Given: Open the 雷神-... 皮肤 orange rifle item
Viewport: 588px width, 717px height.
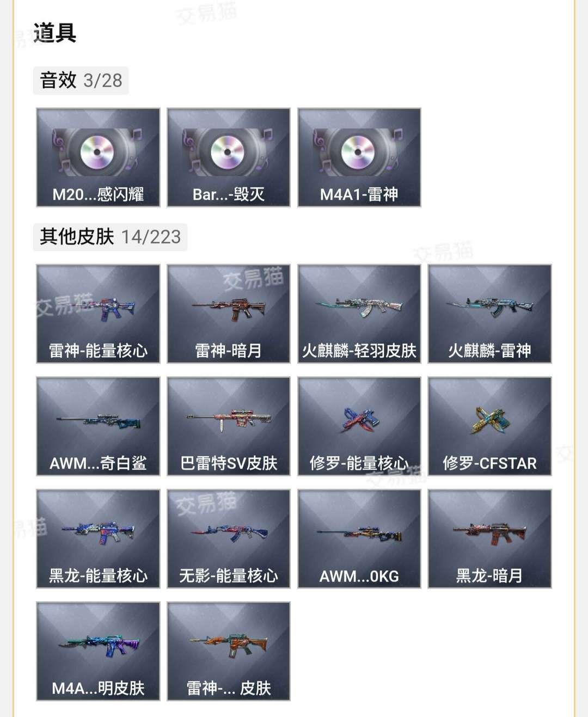Looking at the screenshot, I should pyautogui.click(x=229, y=651).
